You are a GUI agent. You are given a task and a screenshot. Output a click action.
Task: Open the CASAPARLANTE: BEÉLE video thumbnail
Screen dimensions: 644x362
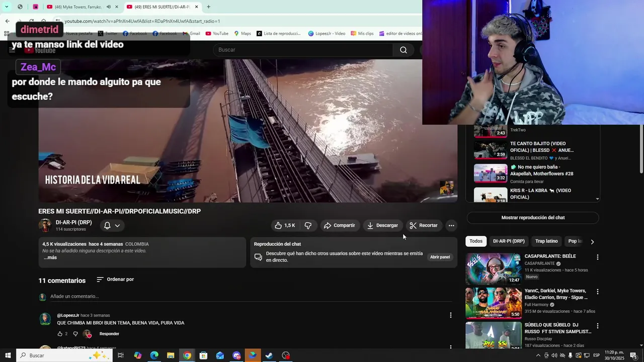[x=494, y=268]
